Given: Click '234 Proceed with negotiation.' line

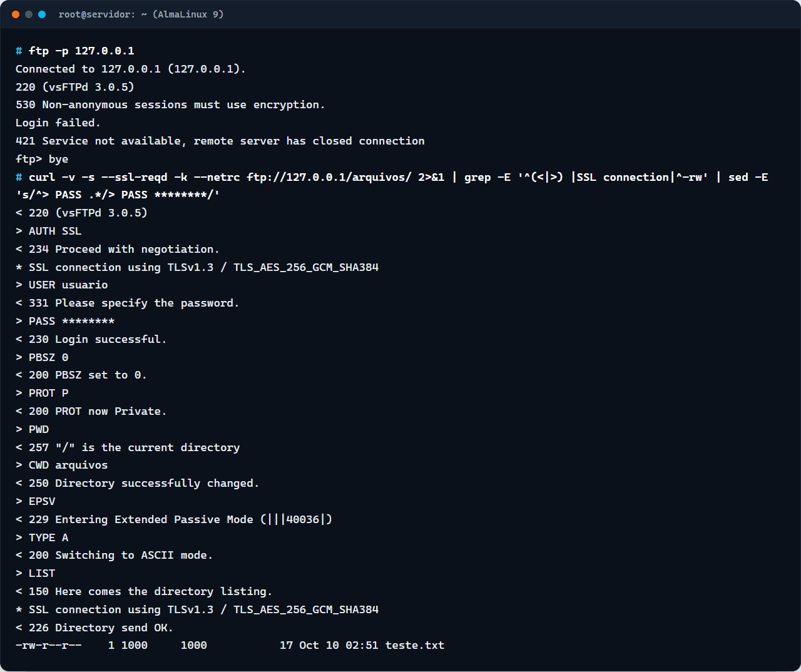Looking at the screenshot, I should click(x=118, y=249).
